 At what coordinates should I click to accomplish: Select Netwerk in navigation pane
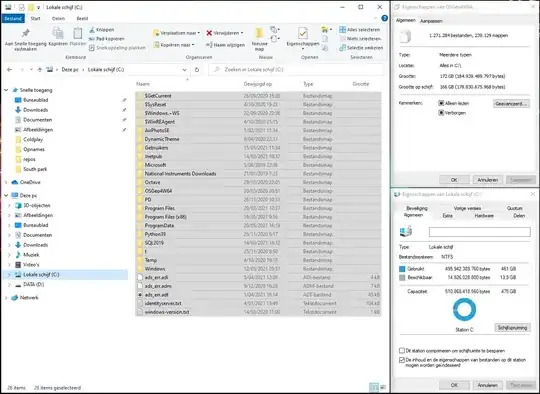[29, 298]
